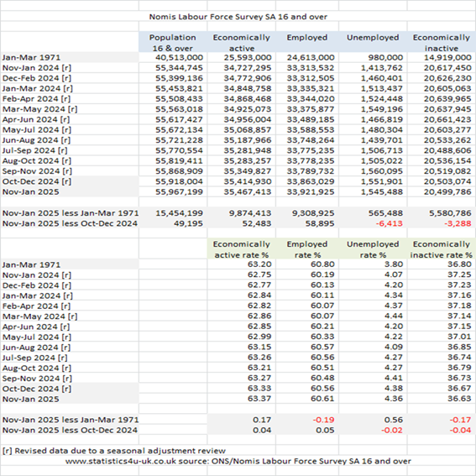
Task: Select the revised data footnote text
Action: pos(114,451)
